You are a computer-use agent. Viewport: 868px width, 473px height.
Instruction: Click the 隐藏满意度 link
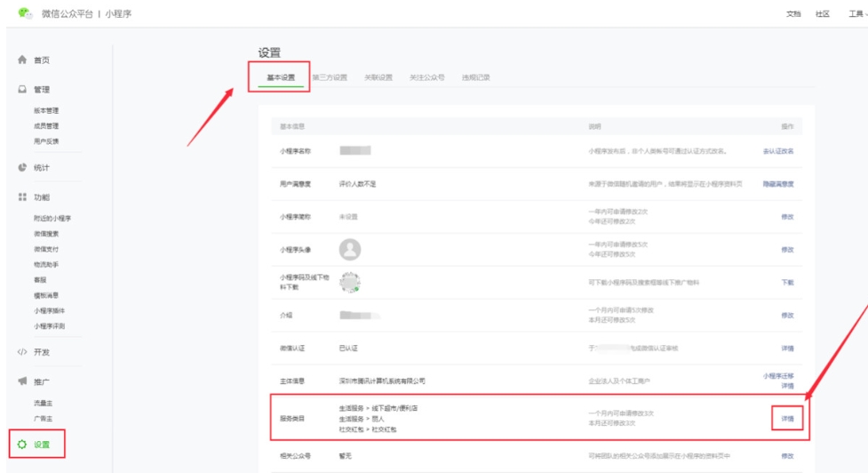click(777, 184)
